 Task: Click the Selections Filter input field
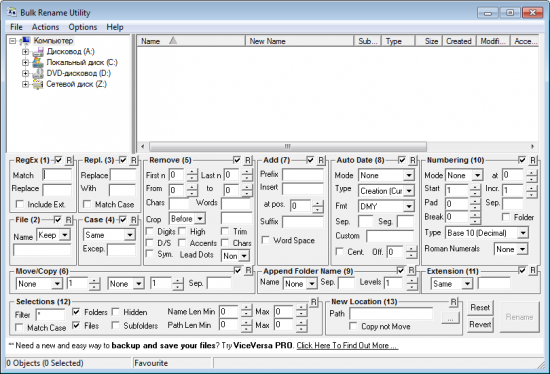click(51, 315)
